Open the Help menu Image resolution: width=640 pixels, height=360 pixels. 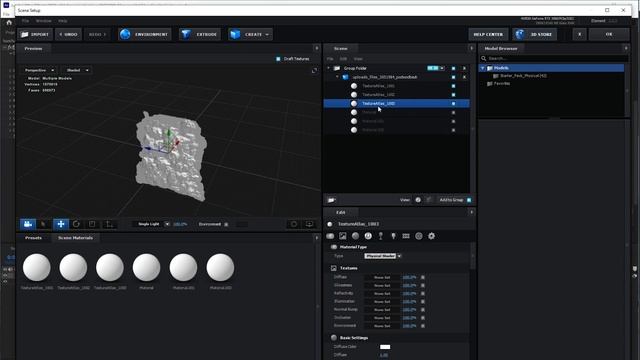(x=62, y=21)
